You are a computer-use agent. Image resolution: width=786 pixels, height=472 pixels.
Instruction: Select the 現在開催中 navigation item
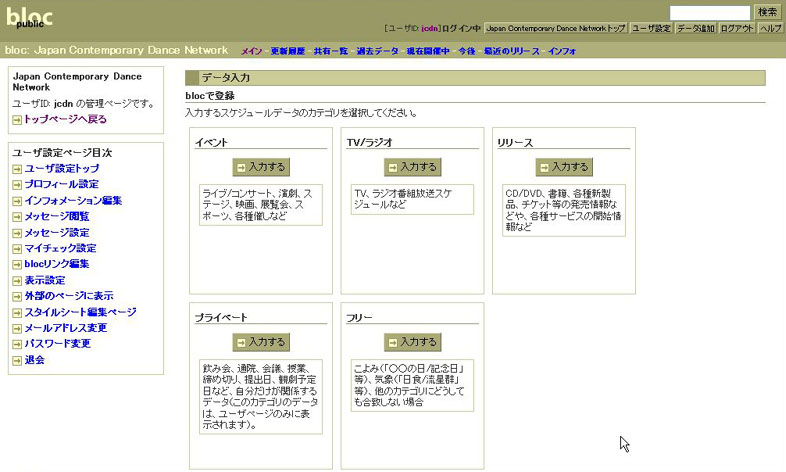428,51
